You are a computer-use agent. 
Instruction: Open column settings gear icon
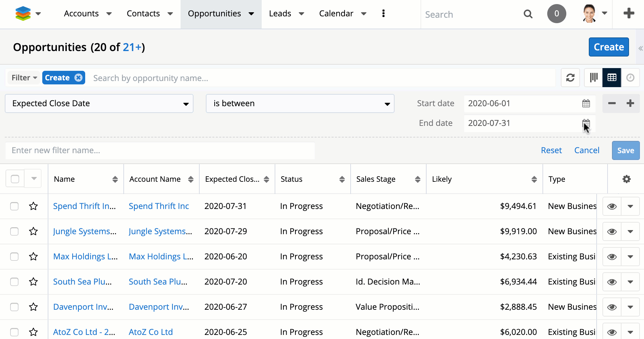626,179
